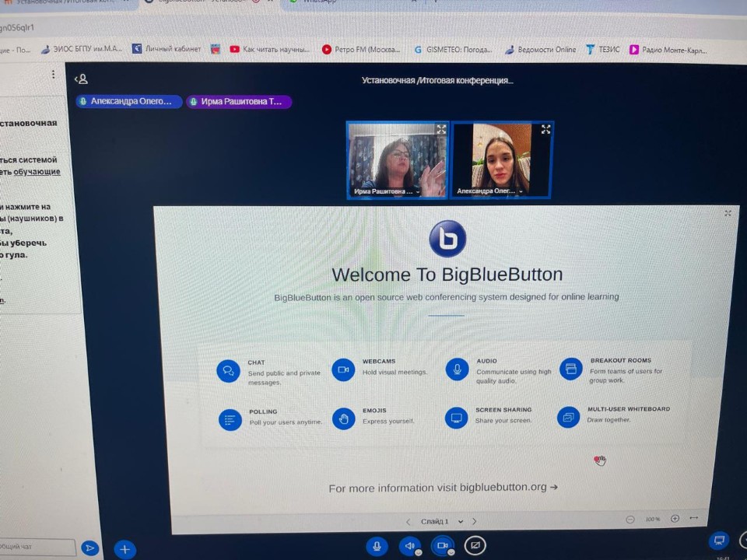Zoom in the presentation with plus button
Screen dimensions: 747x560
pos(675,518)
